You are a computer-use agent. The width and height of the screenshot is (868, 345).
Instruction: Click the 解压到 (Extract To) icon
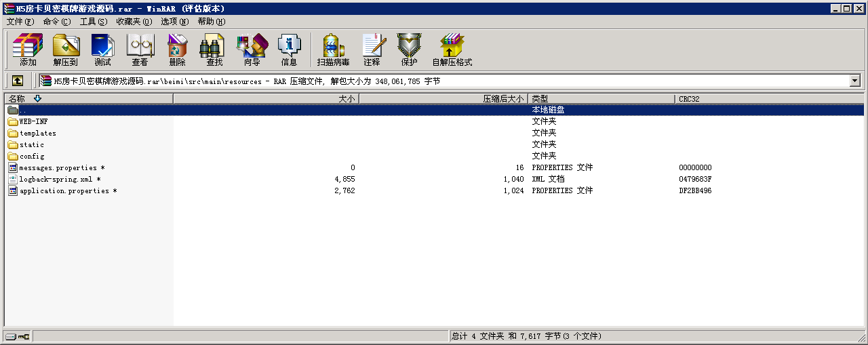pos(66,50)
